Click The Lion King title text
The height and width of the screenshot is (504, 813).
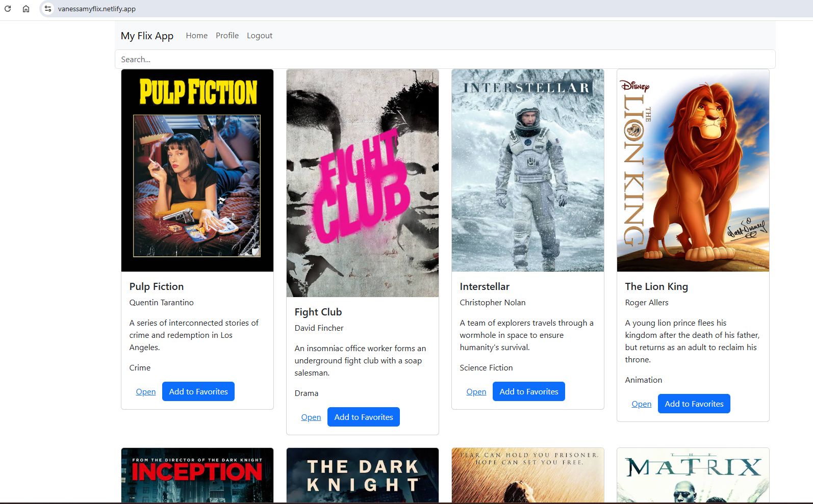pyautogui.click(x=656, y=286)
